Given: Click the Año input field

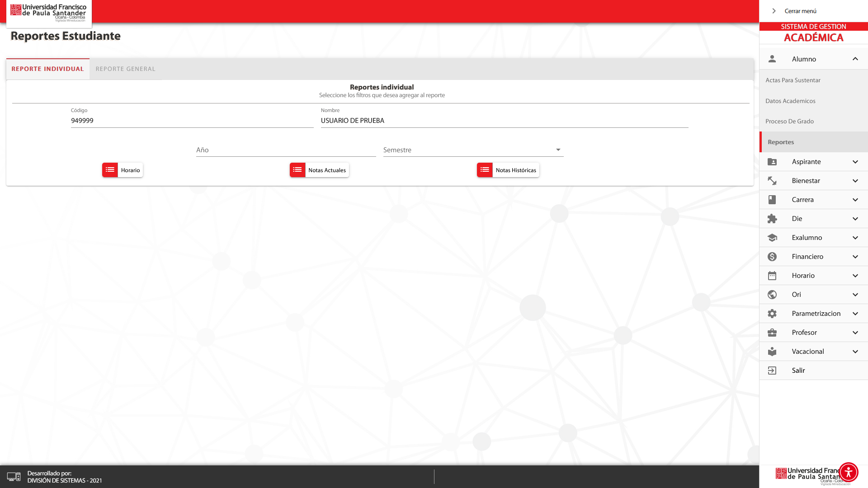Looking at the screenshot, I should [x=286, y=150].
